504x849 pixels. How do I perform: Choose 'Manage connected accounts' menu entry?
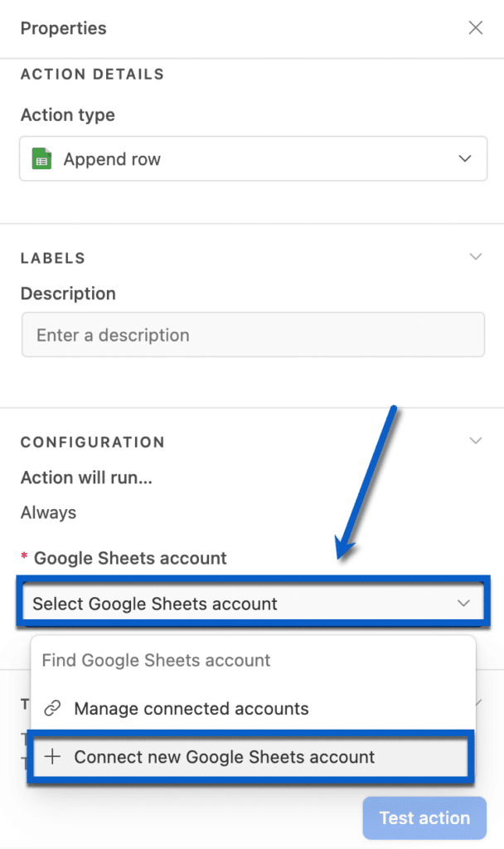click(x=191, y=709)
